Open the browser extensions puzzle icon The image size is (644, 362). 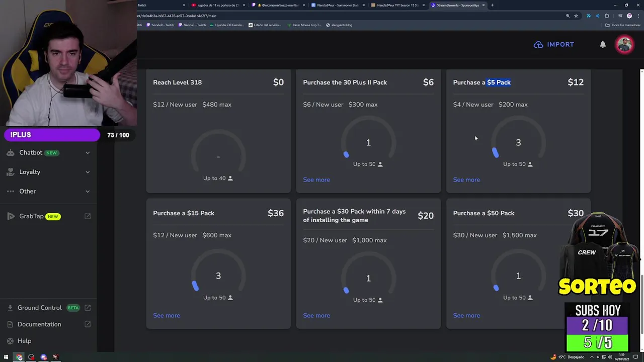(x=607, y=16)
